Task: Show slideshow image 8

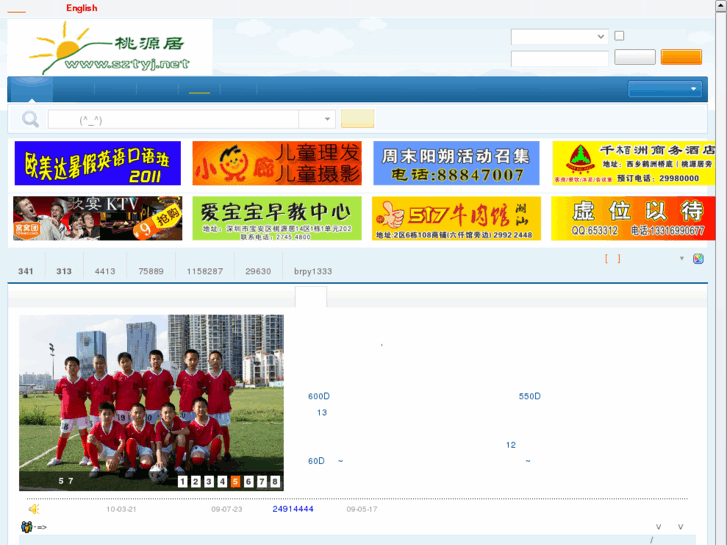Action: click(x=275, y=481)
